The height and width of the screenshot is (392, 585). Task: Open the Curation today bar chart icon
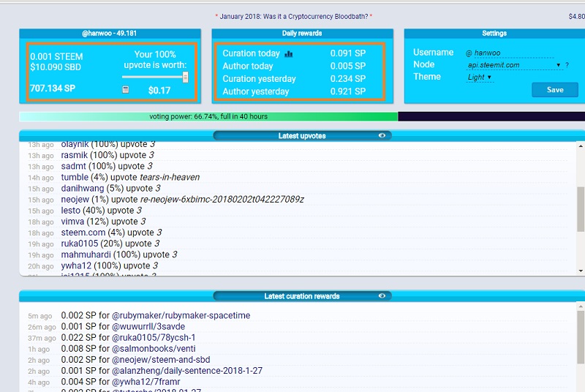[288, 53]
